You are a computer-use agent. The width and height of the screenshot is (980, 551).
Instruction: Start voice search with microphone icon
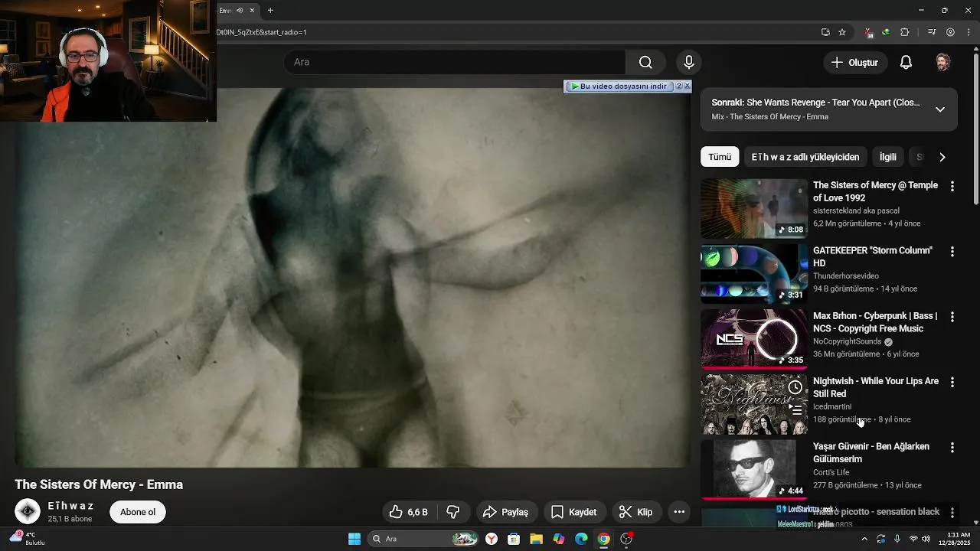tap(688, 62)
